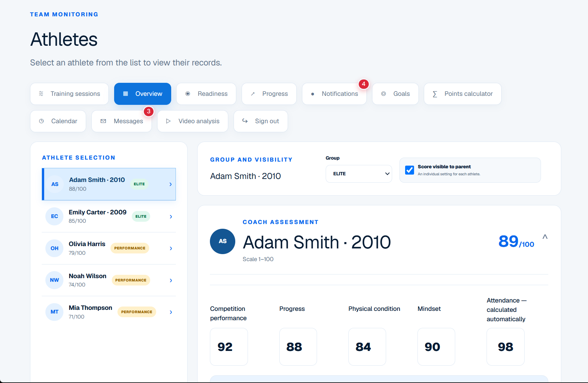Click the 71/100 score under Mia Thompson
This screenshot has height=383, width=588.
76,317
